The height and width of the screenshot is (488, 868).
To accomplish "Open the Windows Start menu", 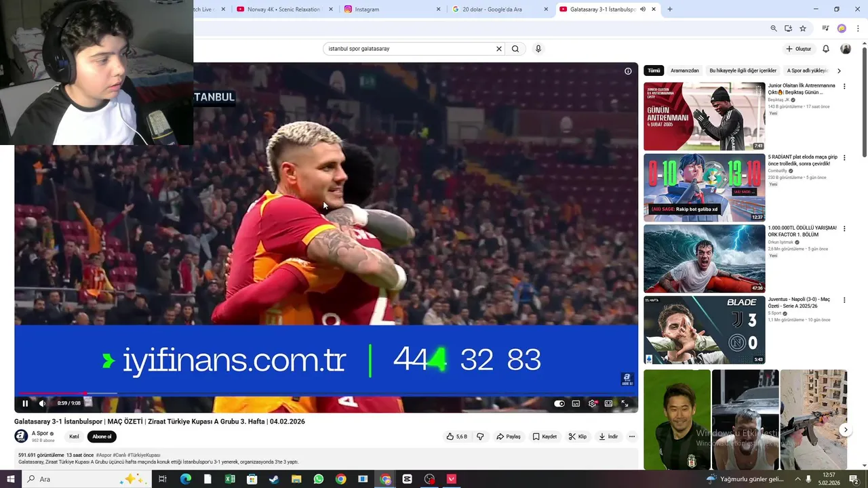I will [x=11, y=479].
